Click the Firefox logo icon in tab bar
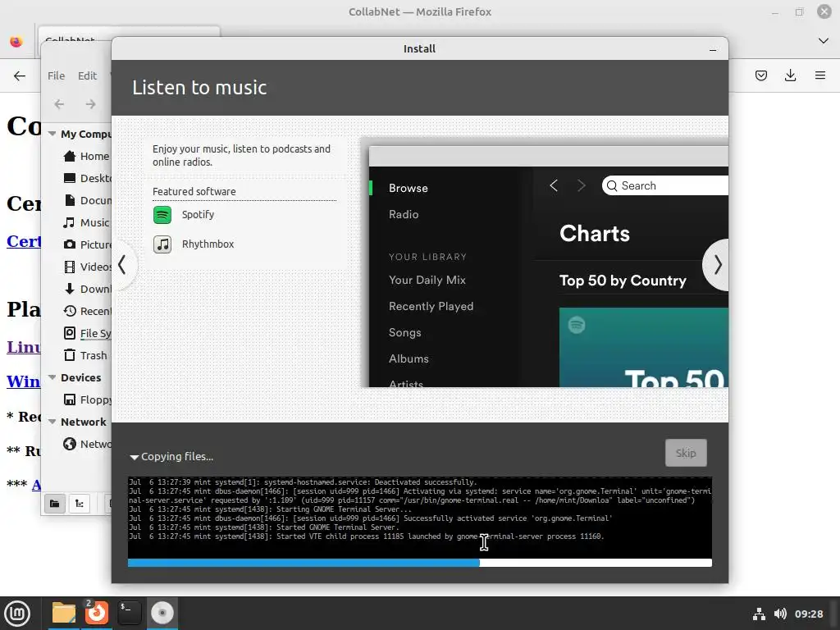 [16, 41]
